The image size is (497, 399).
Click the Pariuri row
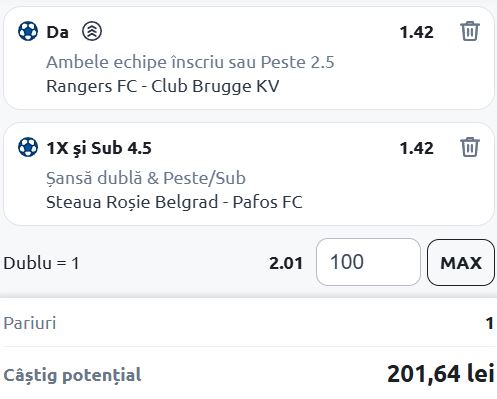click(x=248, y=323)
